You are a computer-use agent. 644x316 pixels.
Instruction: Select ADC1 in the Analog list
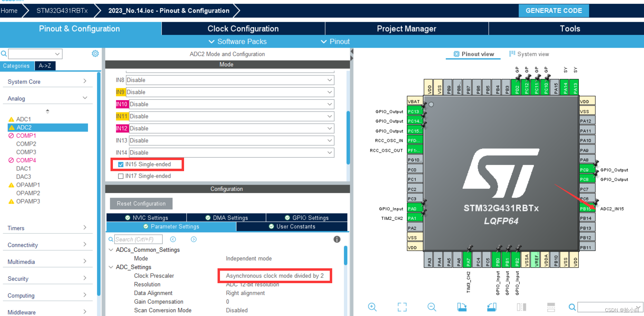23,119
